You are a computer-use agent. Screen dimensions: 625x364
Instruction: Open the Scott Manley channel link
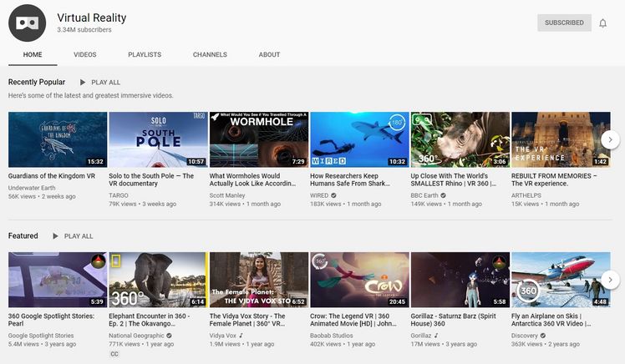[x=227, y=195]
